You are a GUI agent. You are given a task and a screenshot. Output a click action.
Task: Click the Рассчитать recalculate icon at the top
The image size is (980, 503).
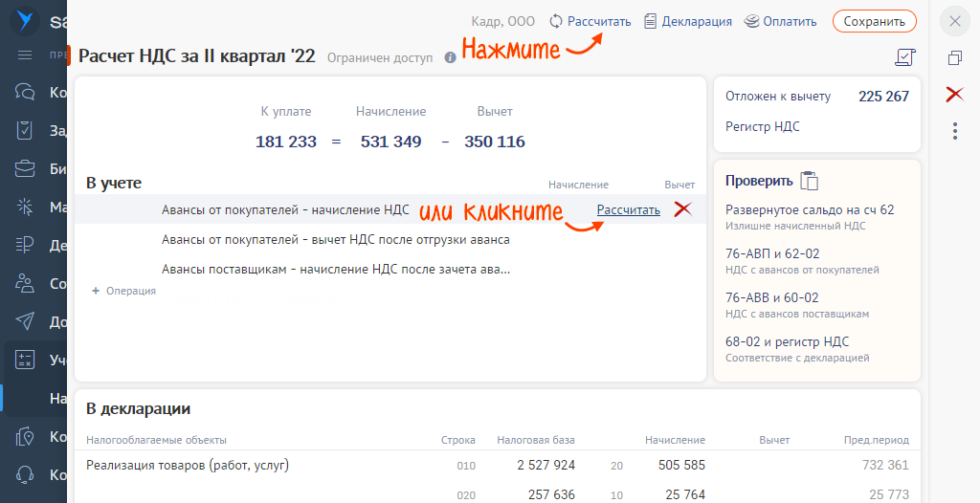click(x=556, y=21)
